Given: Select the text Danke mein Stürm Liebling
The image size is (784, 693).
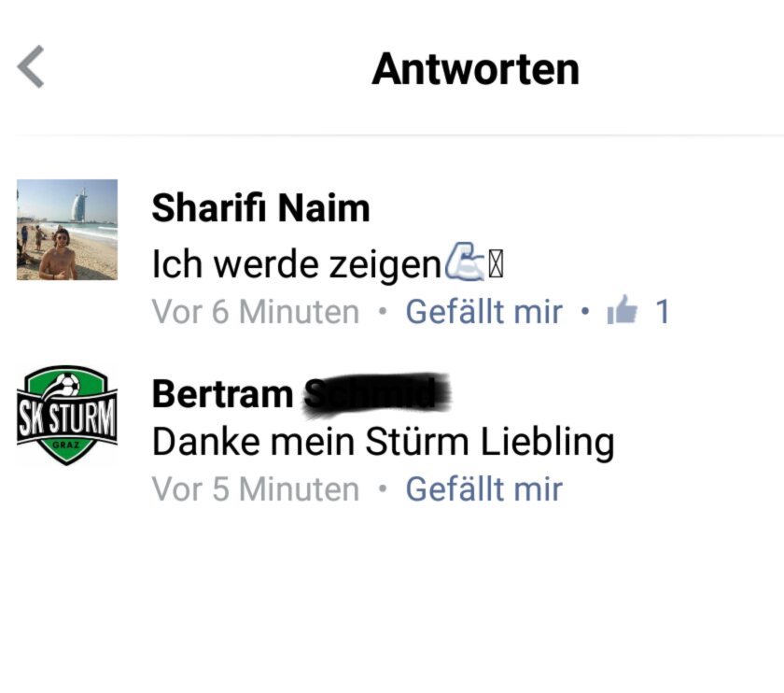Looking at the screenshot, I should point(383,442).
